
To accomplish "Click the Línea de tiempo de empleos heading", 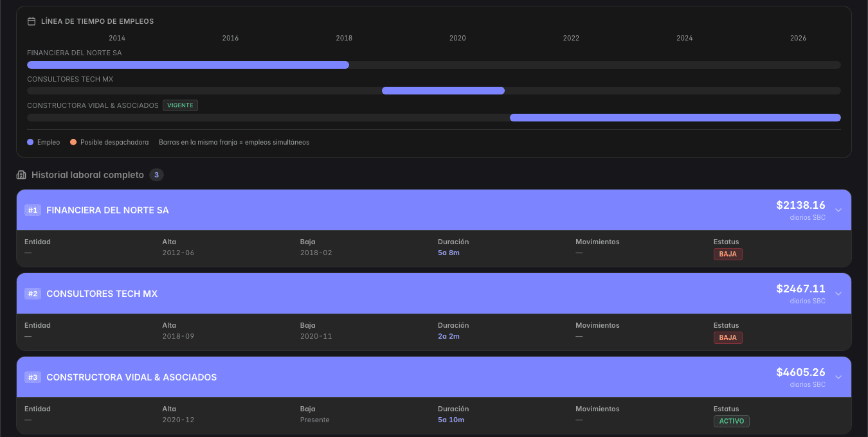I will coord(97,21).
